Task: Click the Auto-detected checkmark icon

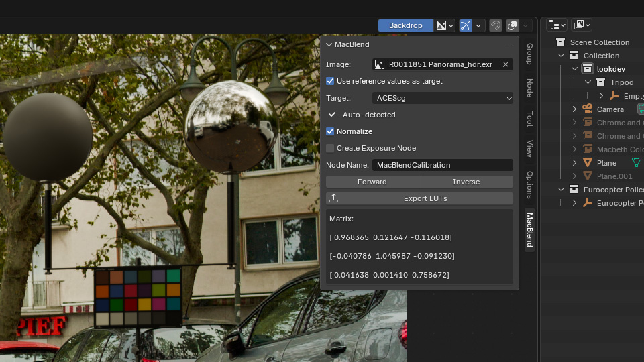Action: click(332, 115)
